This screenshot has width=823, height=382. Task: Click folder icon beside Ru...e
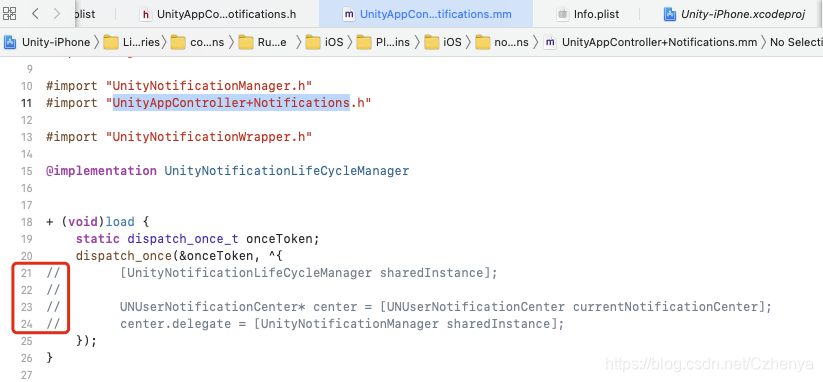246,42
